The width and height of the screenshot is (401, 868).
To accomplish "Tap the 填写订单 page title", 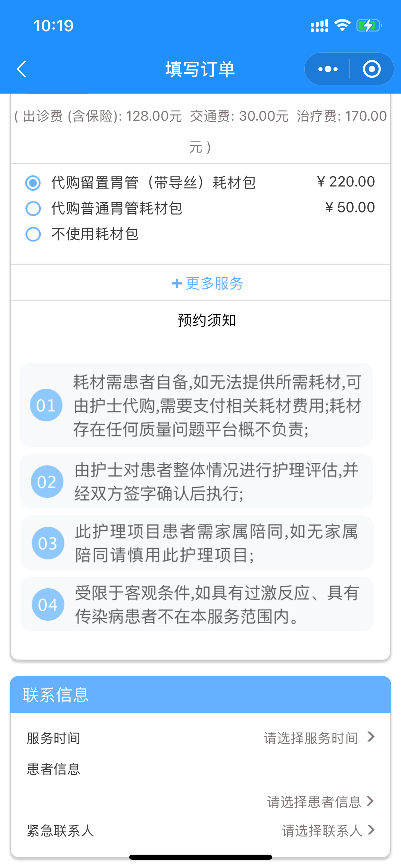I will (x=200, y=69).
